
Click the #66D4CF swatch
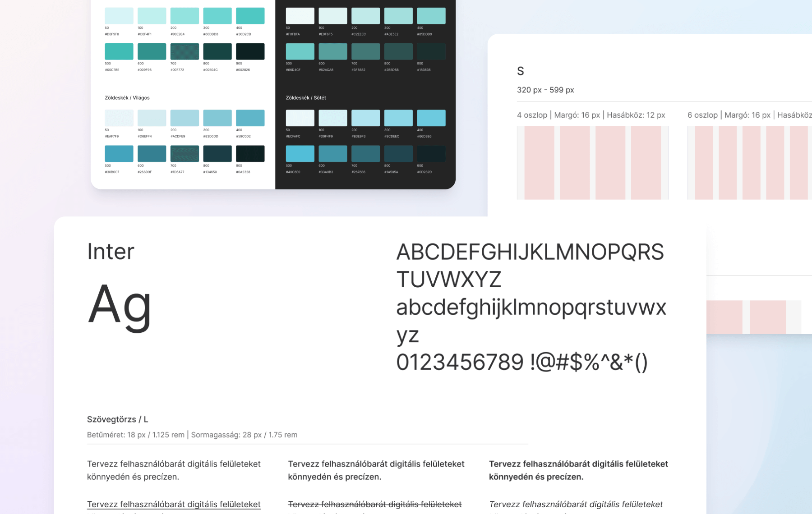[300, 51]
